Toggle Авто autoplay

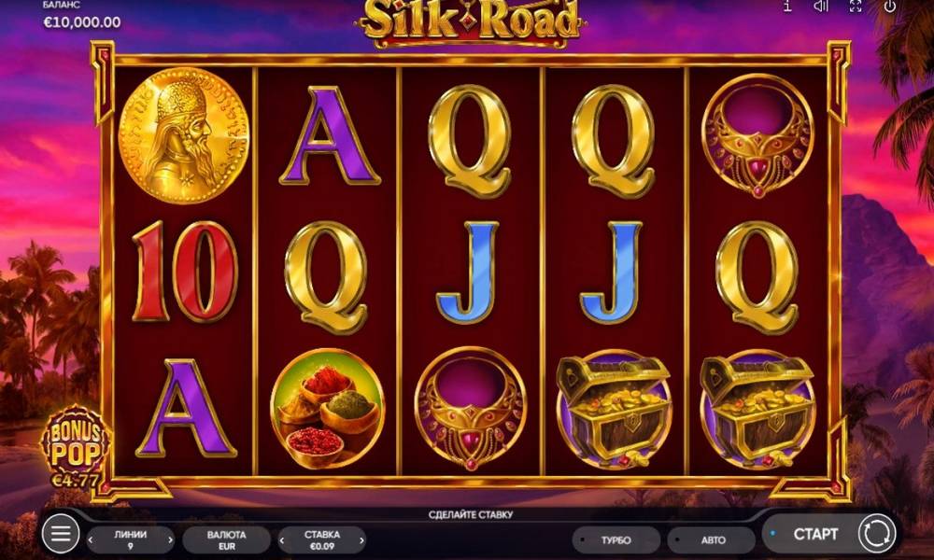pos(713,539)
